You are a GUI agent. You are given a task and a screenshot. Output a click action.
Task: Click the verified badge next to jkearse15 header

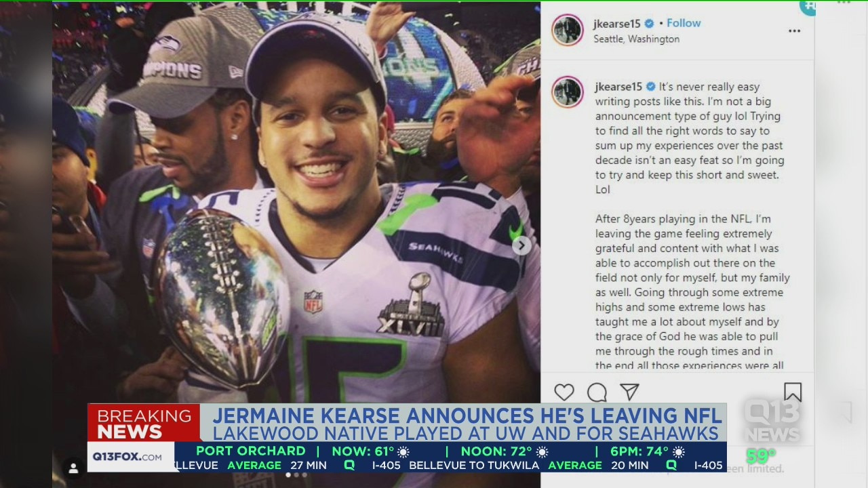tap(650, 24)
